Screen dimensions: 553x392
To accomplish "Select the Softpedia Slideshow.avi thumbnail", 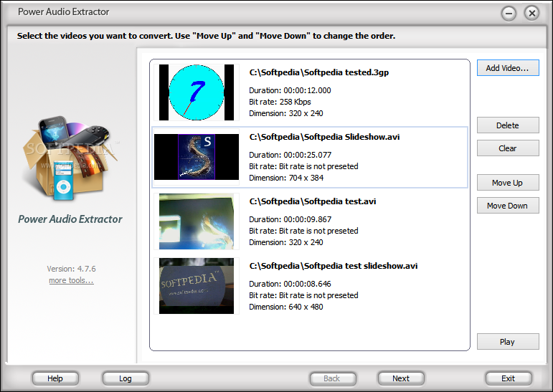I will [197, 157].
